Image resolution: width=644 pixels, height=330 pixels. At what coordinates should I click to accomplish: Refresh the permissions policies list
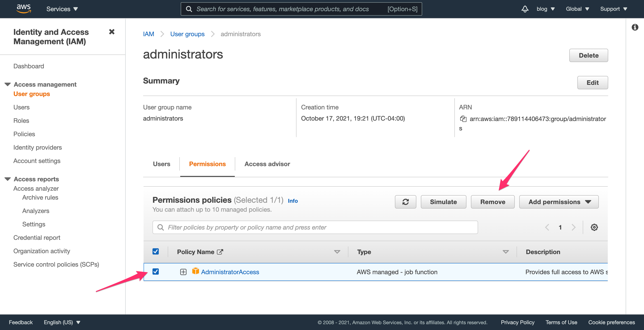(405, 202)
